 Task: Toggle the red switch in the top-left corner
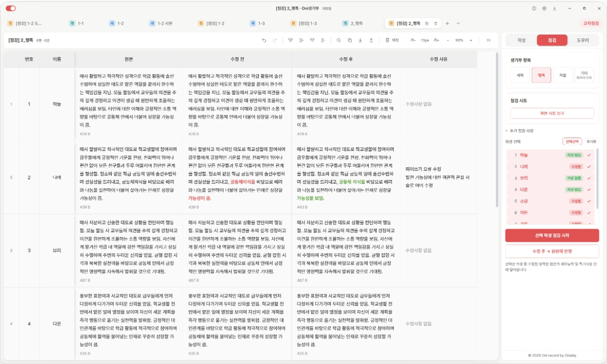tap(11, 8)
